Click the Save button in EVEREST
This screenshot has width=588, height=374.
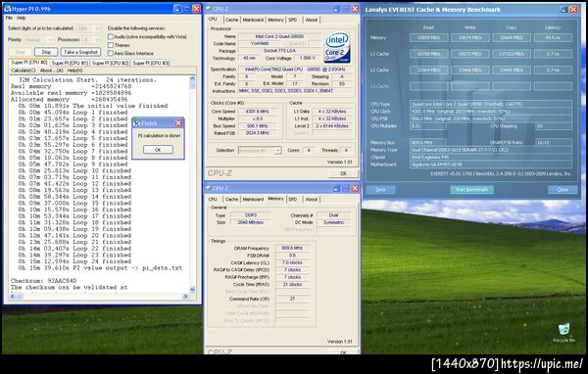coord(380,190)
